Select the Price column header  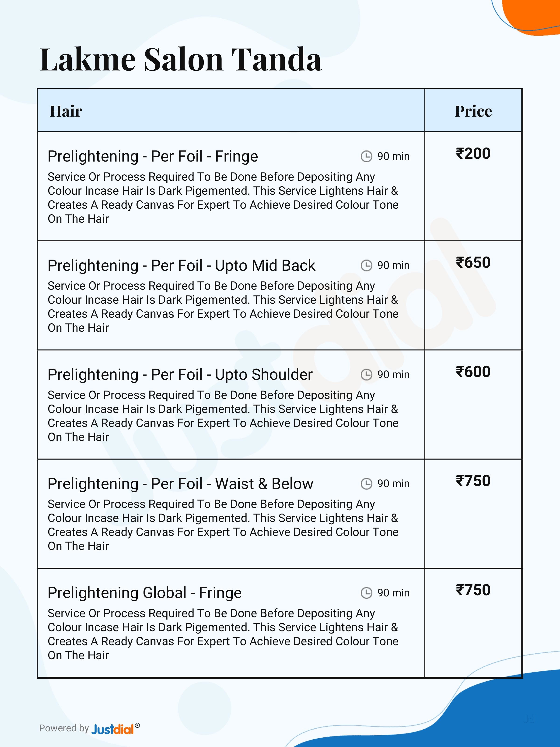point(473,111)
